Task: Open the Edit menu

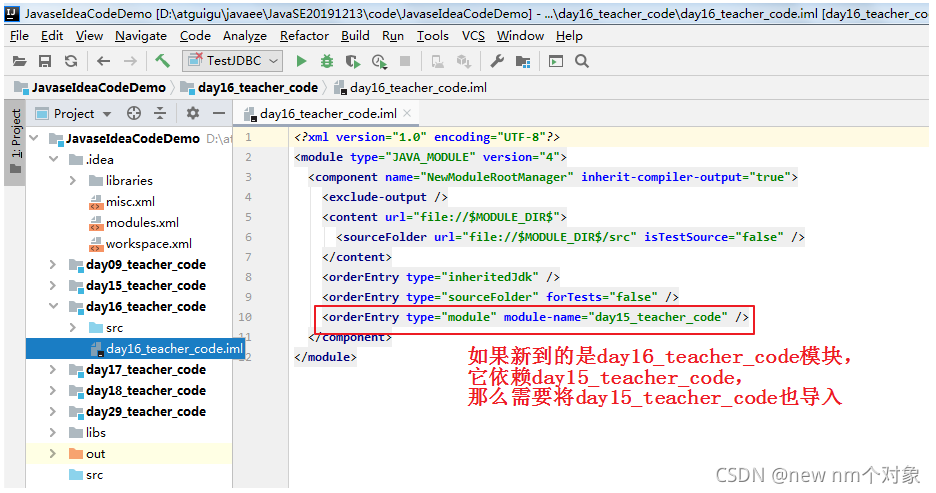Action: tap(52, 36)
